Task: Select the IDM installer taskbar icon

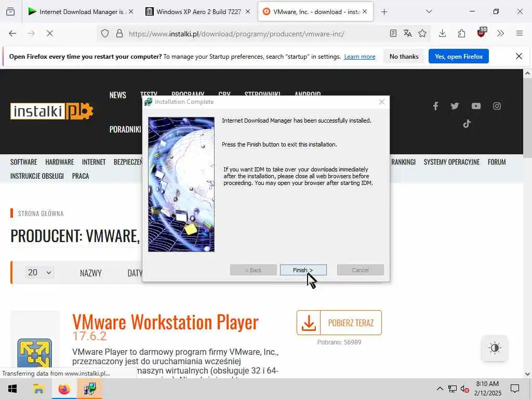Action: (x=90, y=389)
